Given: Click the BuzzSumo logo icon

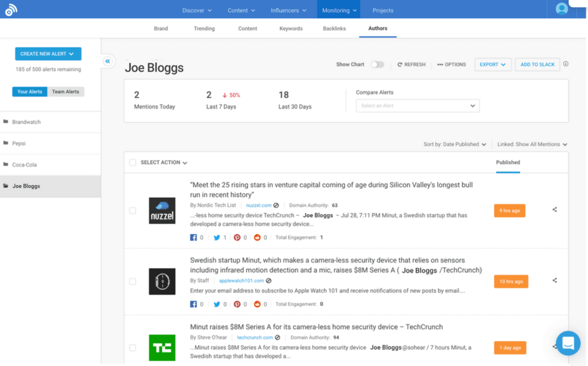Looking at the screenshot, I should (11, 10).
